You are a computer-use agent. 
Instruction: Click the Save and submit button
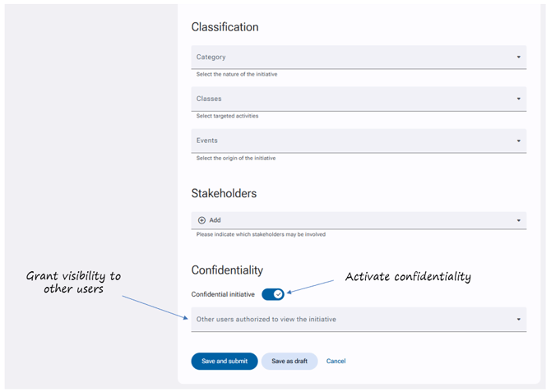[x=225, y=361]
